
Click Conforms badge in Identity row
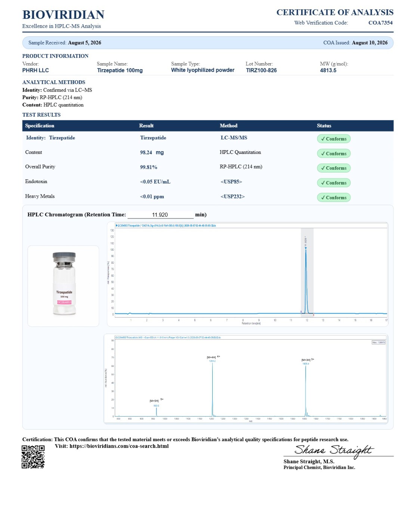click(x=334, y=139)
